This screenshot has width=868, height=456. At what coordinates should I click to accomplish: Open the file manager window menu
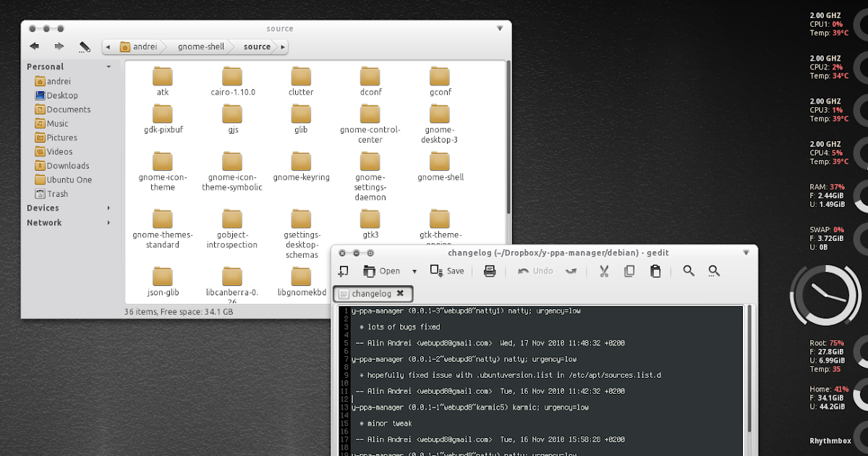point(499,28)
